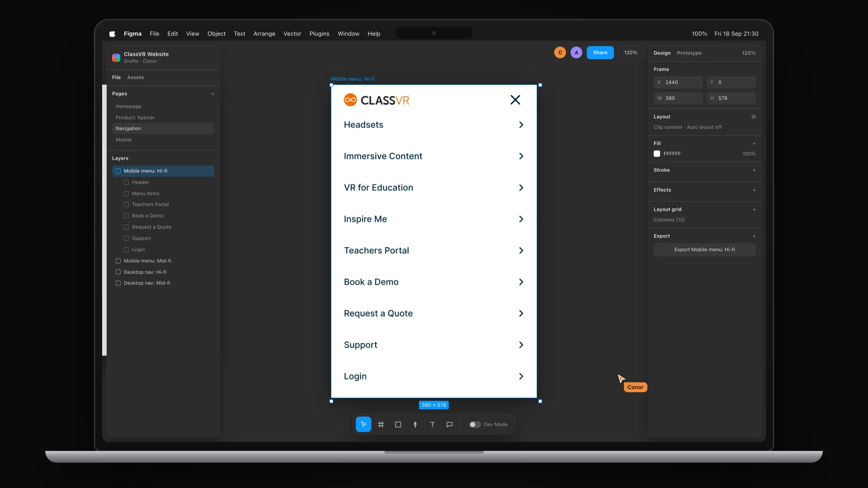
Task: Add export setting with plus icon
Action: [754, 236]
